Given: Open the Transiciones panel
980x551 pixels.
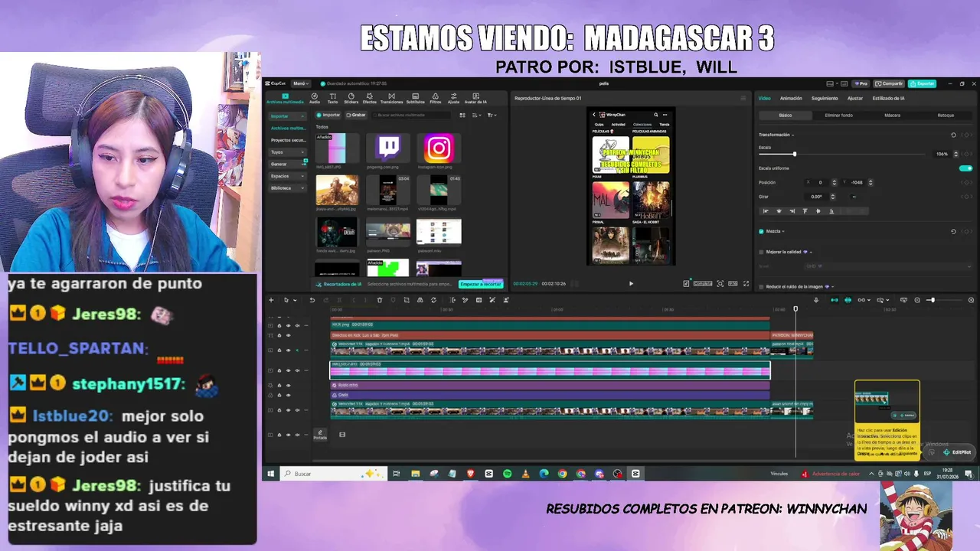Looking at the screenshot, I should [x=391, y=98].
